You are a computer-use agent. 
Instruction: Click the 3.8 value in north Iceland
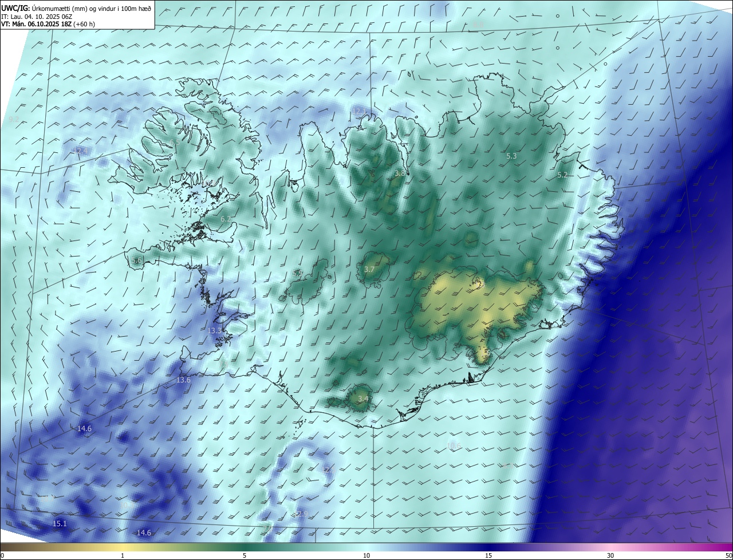coord(400,173)
